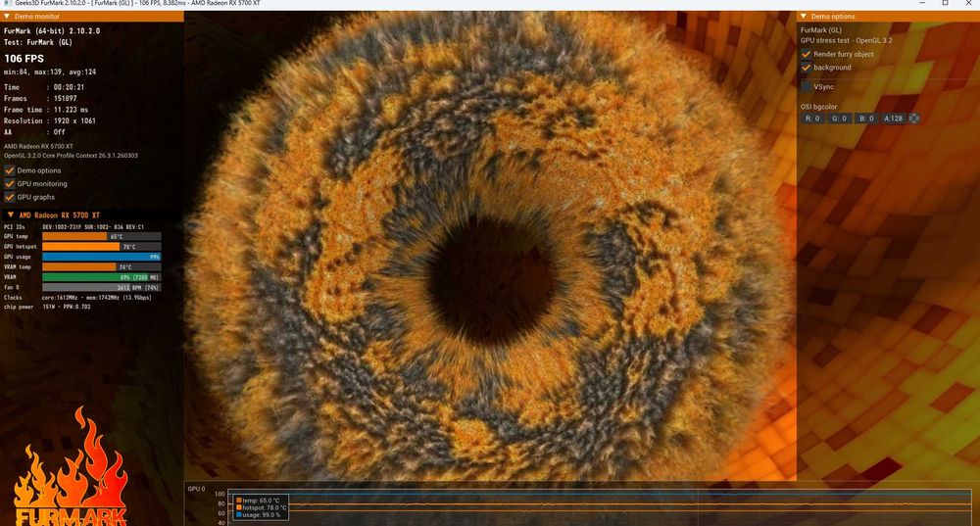The width and height of the screenshot is (980, 526).
Task: Click the Frames '151897' value
Action: click(x=65, y=99)
